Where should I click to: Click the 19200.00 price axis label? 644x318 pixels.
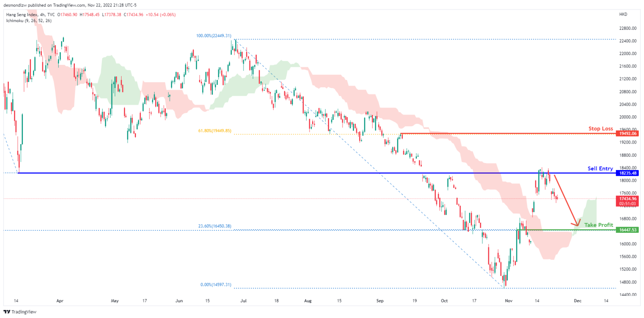(628, 142)
